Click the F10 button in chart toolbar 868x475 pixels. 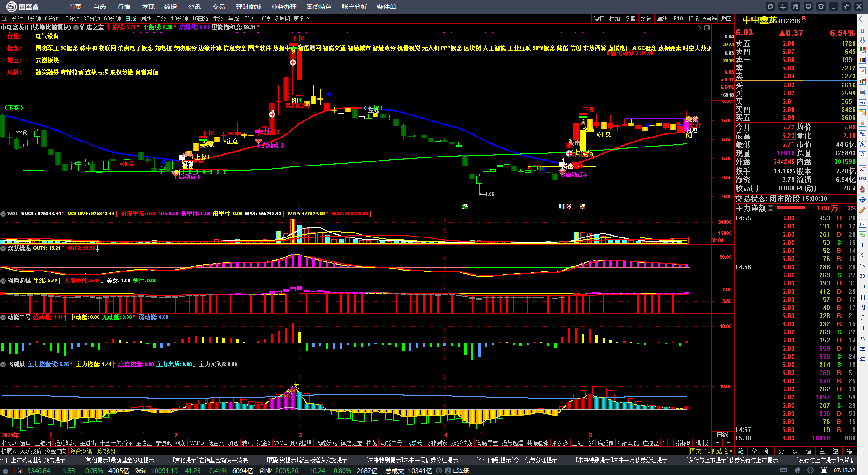tap(678, 19)
